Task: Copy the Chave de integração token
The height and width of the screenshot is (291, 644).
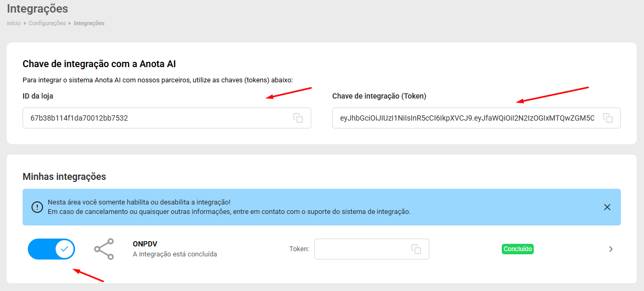Action: (608, 118)
